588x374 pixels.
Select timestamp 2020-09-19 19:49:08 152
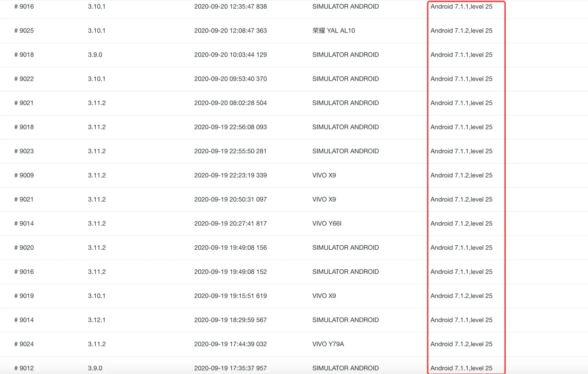[230, 272]
